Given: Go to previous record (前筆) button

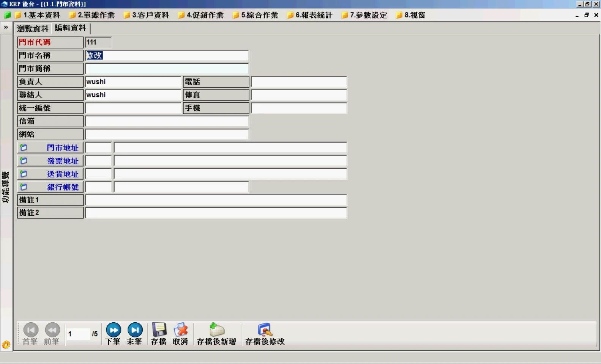Looking at the screenshot, I should point(52,334).
